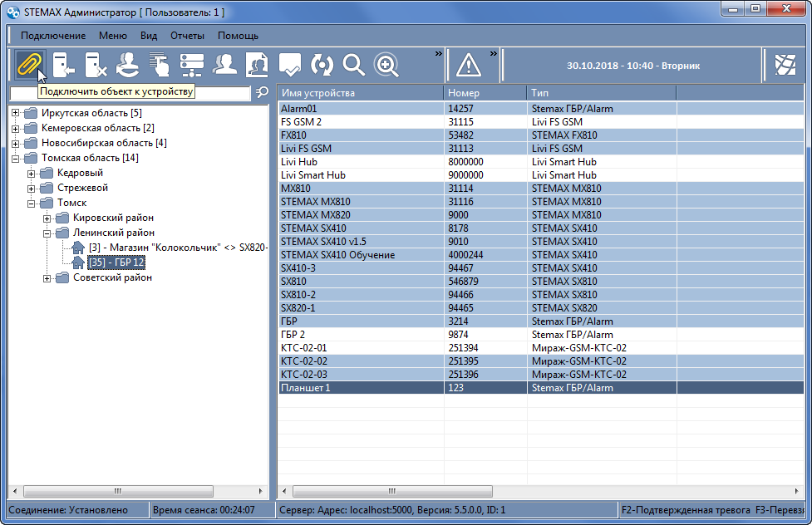Click status text Соединение: Установлено
The width and height of the screenshot is (812, 525).
(68, 510)
